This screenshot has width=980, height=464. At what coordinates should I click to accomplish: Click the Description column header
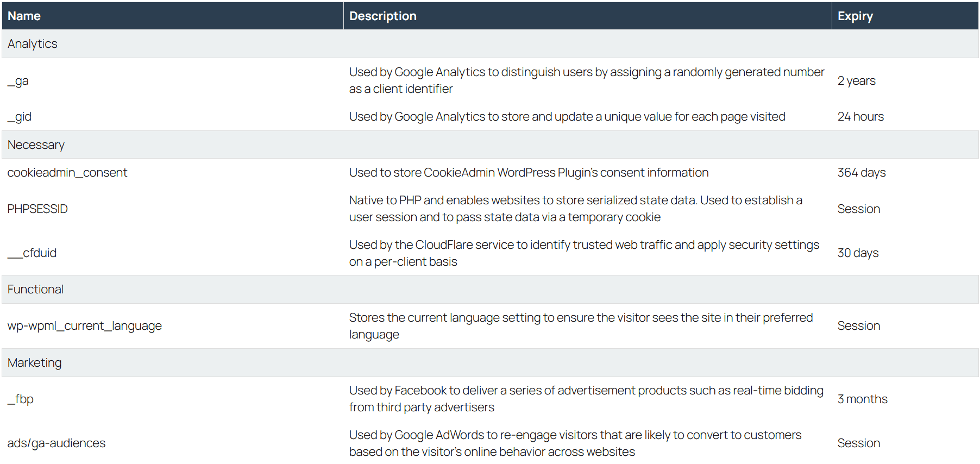[x=383, y=16]
